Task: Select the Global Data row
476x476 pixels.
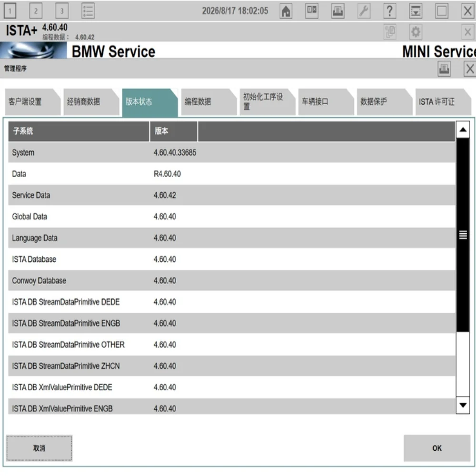Action: click(x=232, y=217)
